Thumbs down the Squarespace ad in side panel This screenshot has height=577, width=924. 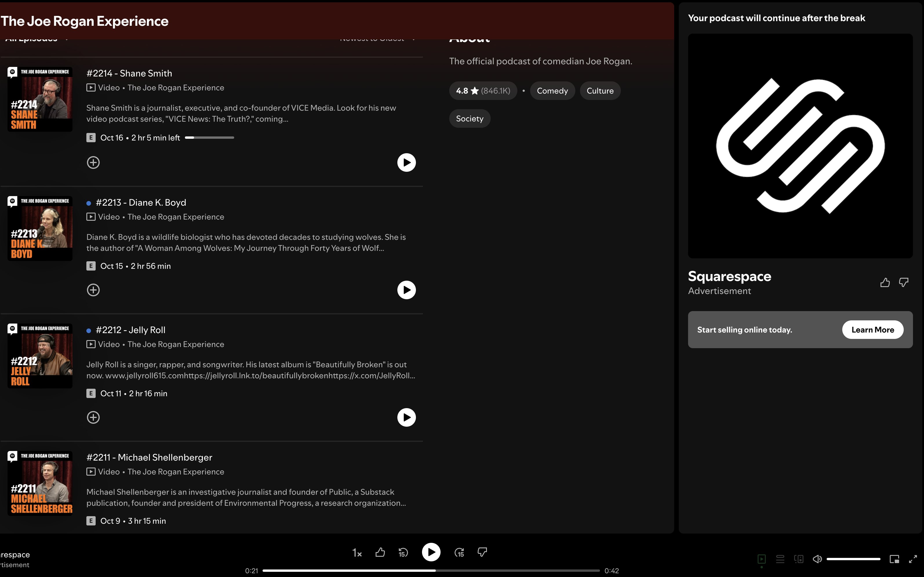(x=903, y=282)
